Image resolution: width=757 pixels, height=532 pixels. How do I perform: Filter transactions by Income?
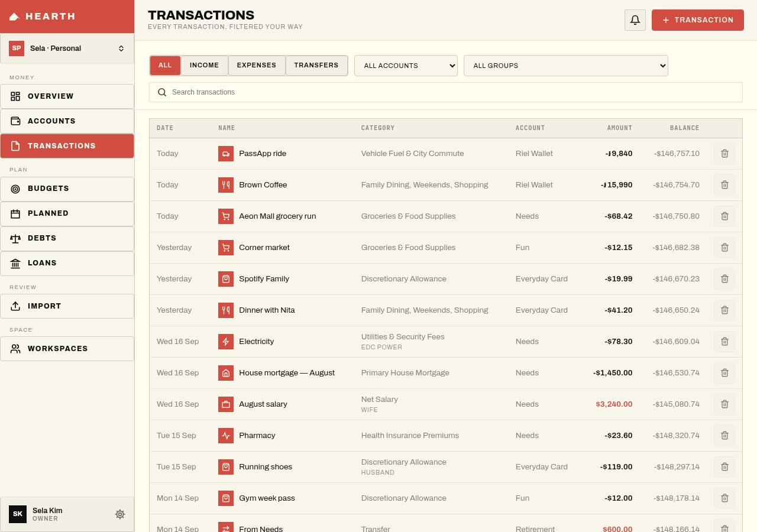[x=205, y=66]
